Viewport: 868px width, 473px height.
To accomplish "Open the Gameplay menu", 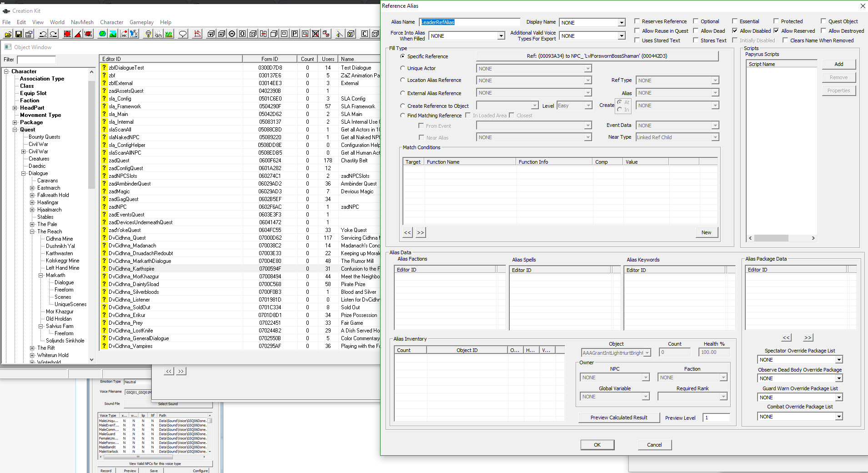I will coord(141,22).
